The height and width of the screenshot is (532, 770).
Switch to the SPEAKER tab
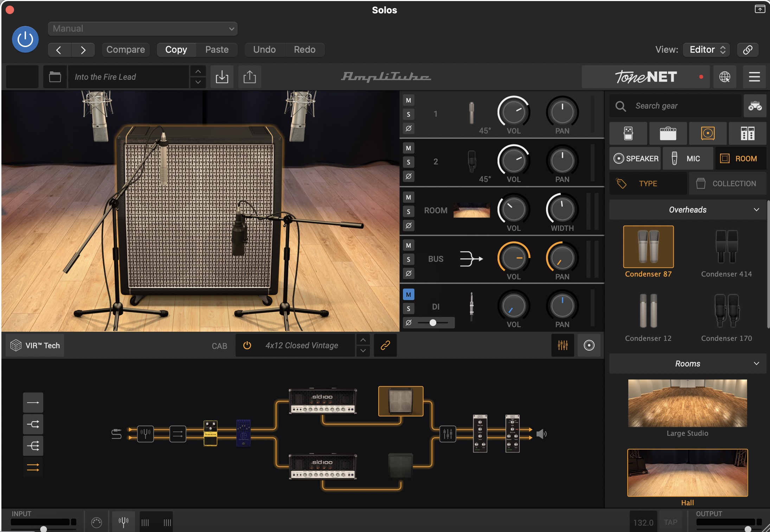(x=635, y=158)
